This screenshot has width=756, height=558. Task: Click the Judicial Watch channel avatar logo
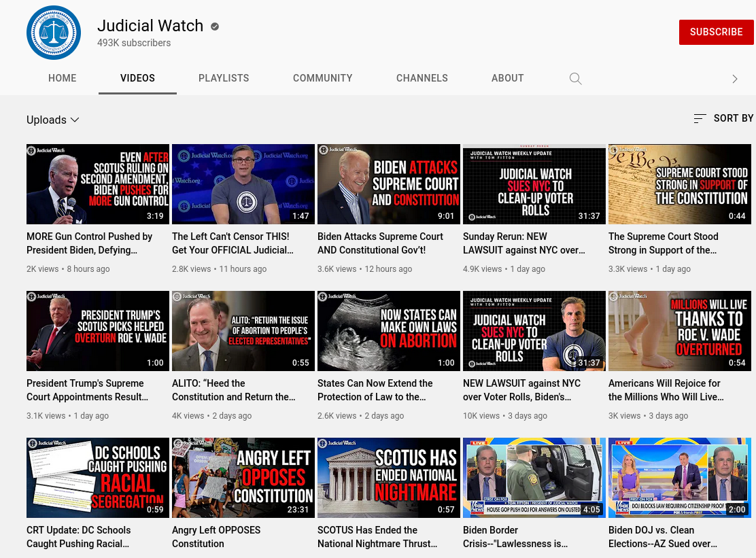pyautogui.click(x=54, y=33)
